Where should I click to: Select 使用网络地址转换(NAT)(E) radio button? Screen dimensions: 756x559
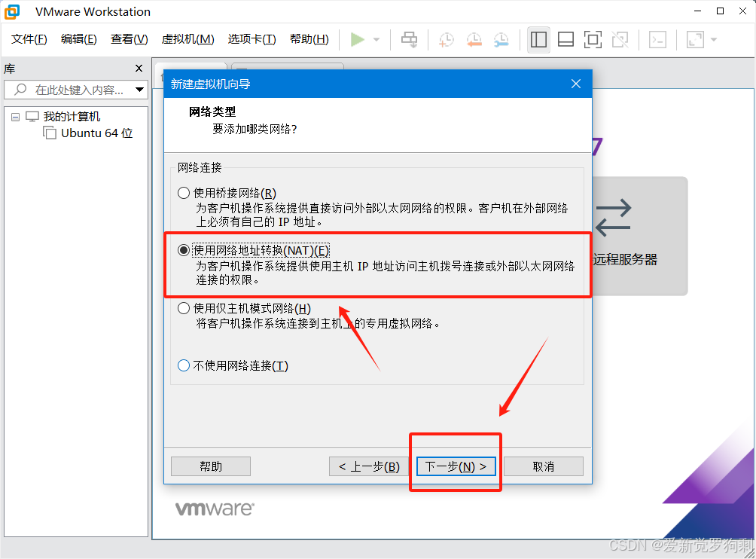(x=183, y=250)
